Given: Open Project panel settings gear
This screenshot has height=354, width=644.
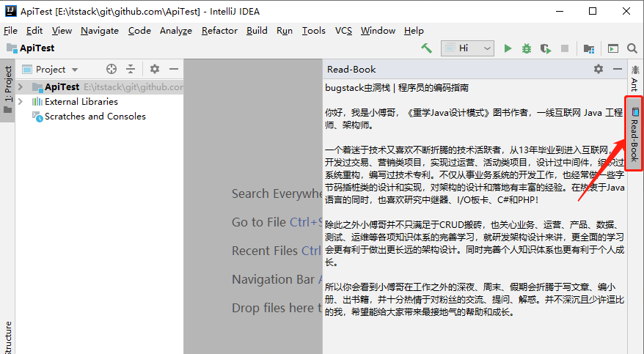Looking at the screenshot, I should pyautogui.click(x=155, y=69).
